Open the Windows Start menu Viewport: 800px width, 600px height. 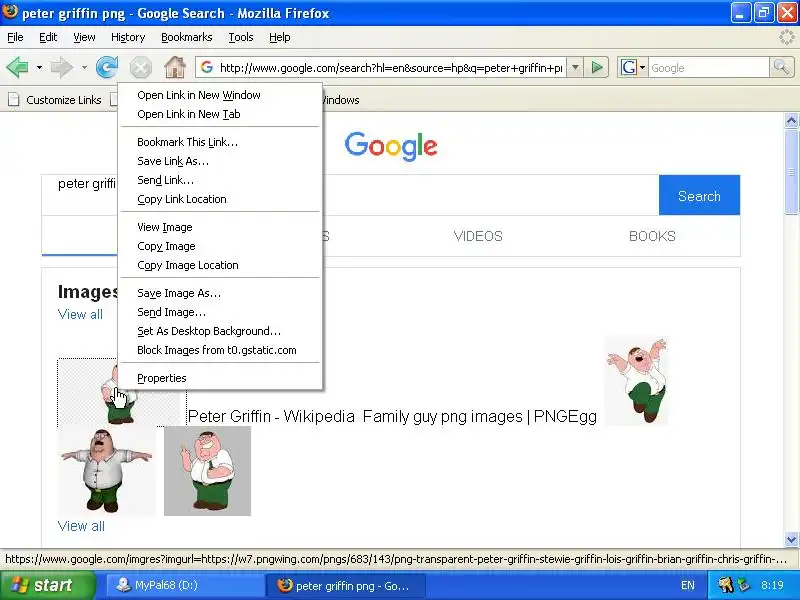tap(48, 585)
